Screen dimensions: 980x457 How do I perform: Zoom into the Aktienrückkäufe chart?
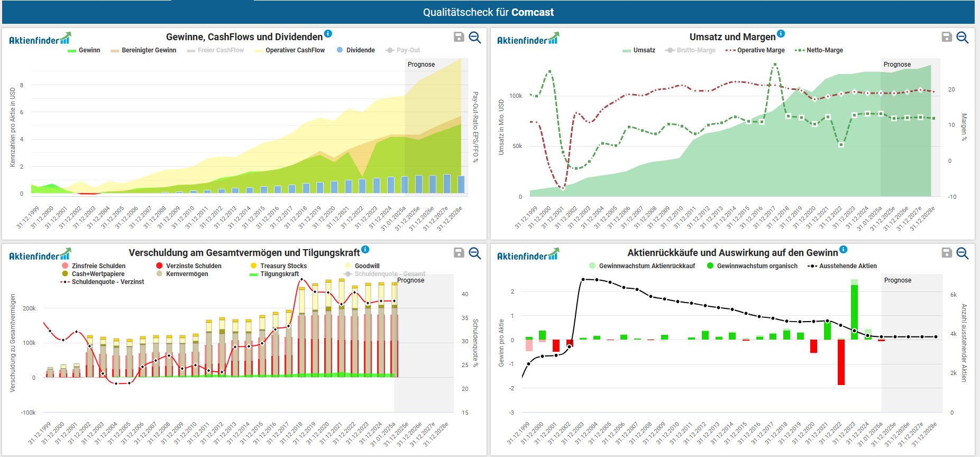[963, 253]
